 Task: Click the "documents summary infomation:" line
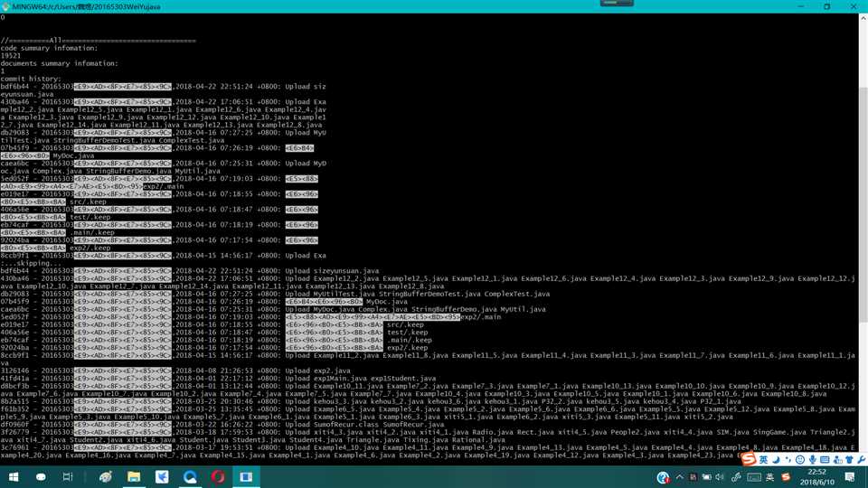click(x=60, y=63)
